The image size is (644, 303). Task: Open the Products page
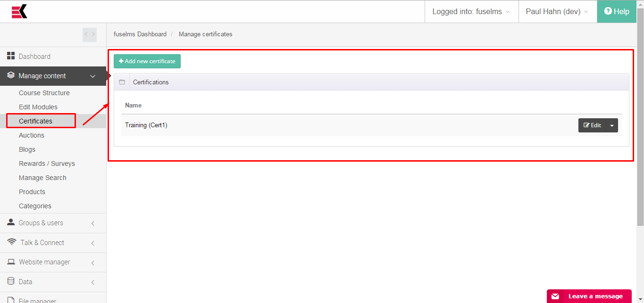32,192
